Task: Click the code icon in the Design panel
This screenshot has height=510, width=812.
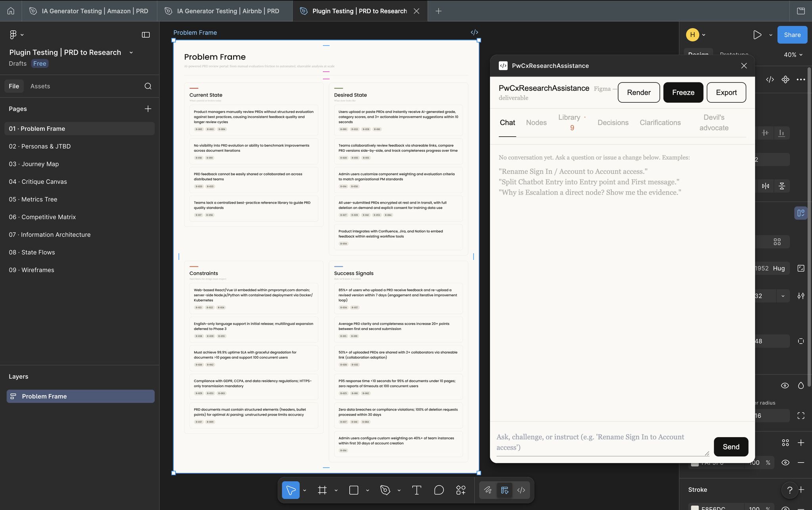Action: click(x=770, y=79)
